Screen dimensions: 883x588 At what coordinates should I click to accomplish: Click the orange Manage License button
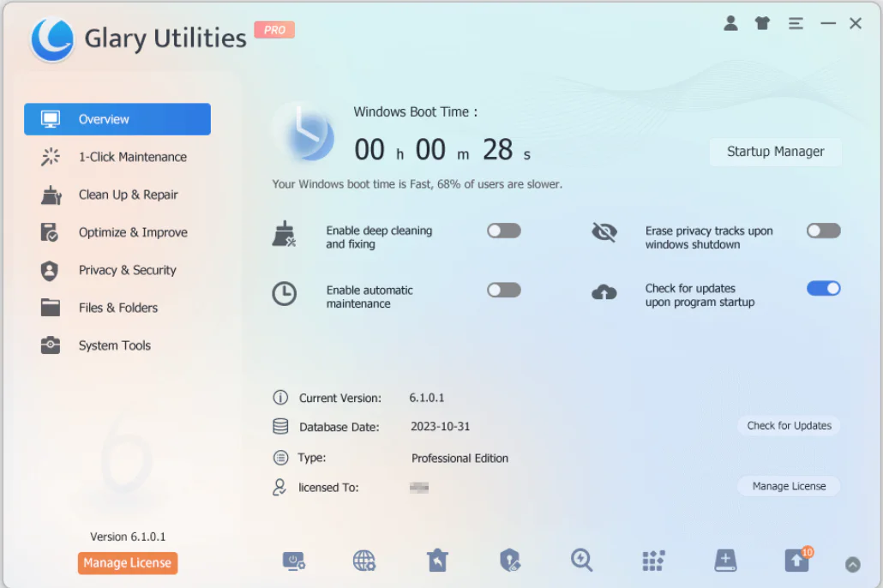[x=127, y=563]
